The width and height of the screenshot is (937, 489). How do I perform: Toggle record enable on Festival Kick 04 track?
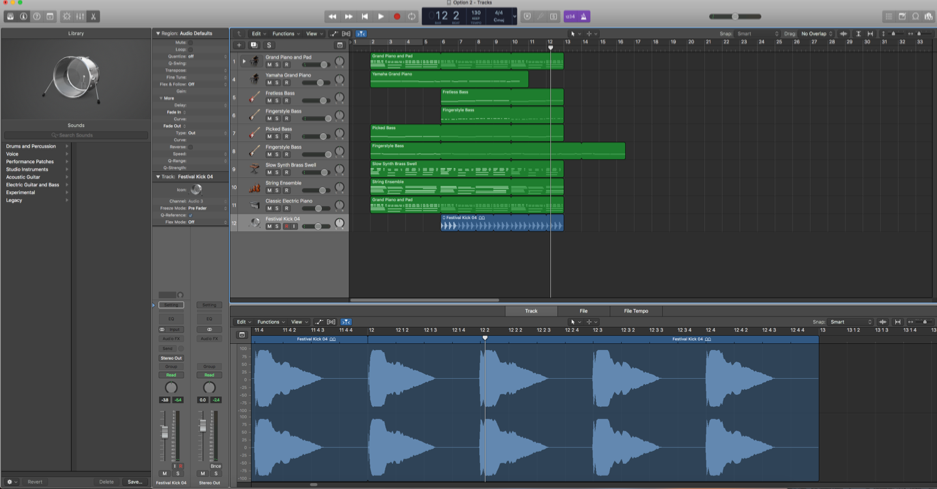(x=285, y=226)
